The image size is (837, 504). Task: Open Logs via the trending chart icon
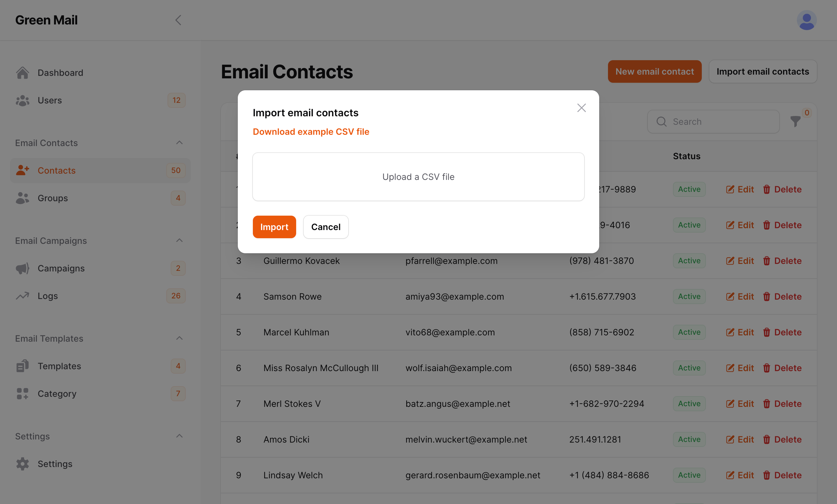click(22, 296)
